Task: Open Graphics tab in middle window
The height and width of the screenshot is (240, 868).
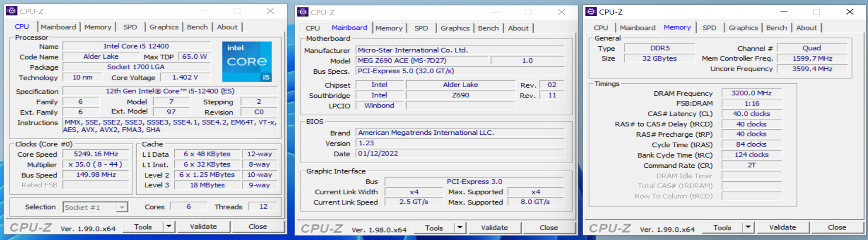Action: point(455,28)
